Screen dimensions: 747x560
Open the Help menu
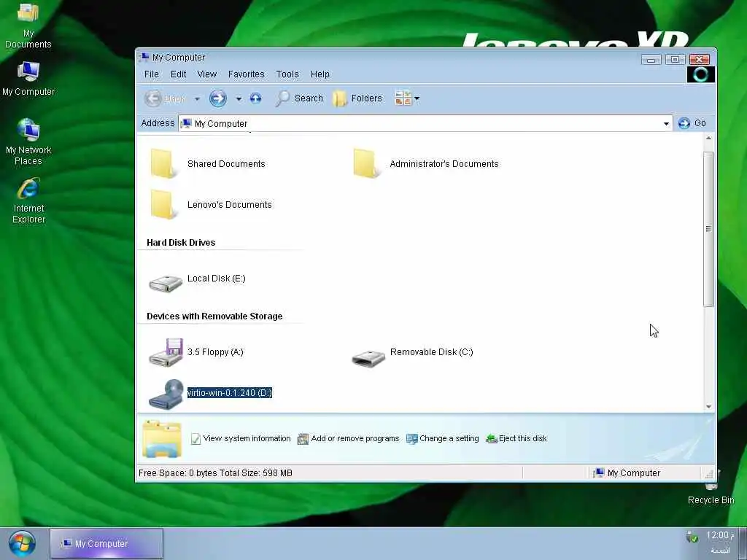(320, 74)
